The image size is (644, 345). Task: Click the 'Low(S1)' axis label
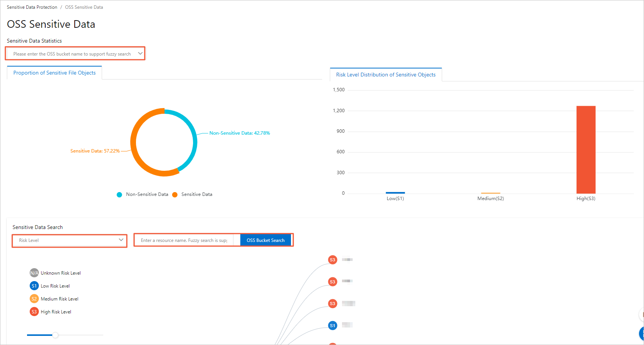(x=395, y=199)
